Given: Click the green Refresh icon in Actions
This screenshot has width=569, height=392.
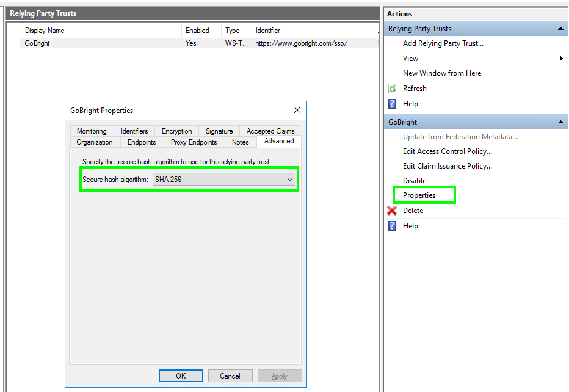Looking at the screenshot, I should pyautogui.click(x=393, y=89).
